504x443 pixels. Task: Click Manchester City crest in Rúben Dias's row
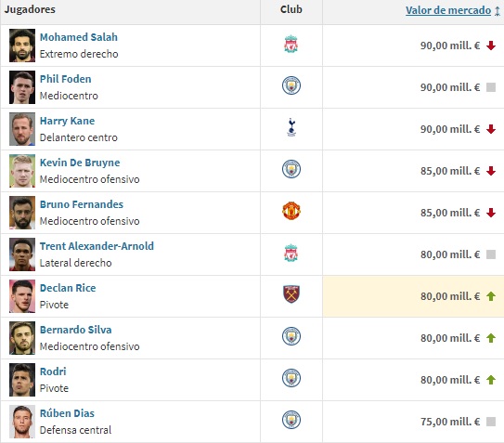[291, 420]
